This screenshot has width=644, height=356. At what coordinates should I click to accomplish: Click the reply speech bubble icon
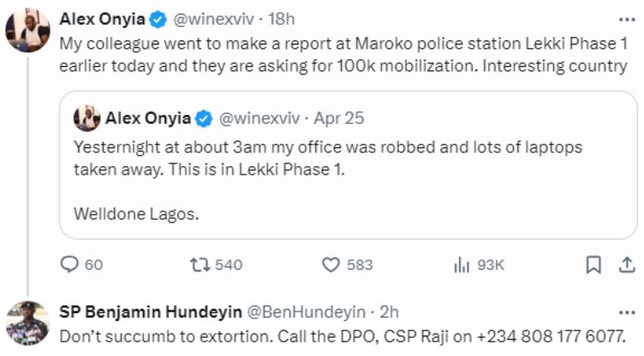coord(69,265)
